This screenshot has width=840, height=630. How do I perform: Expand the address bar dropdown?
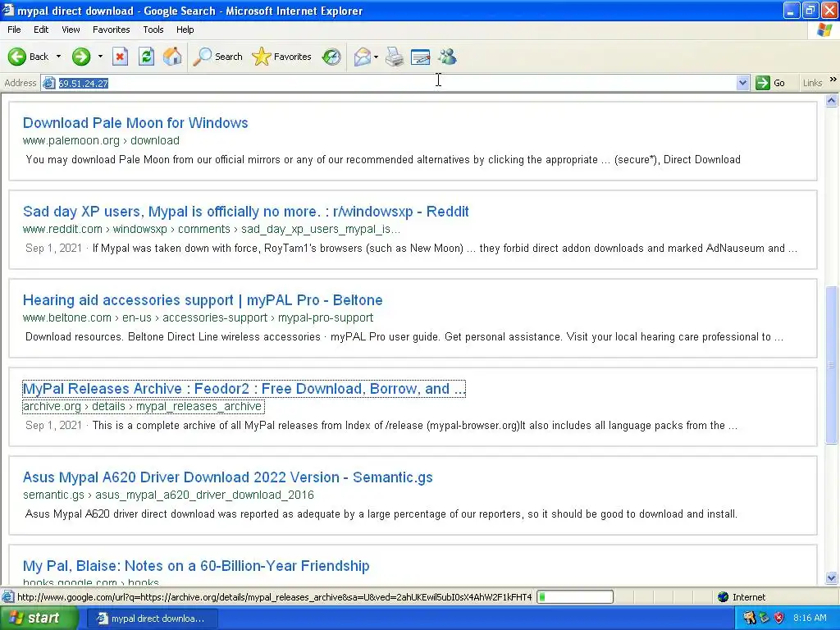pos(742,83)
